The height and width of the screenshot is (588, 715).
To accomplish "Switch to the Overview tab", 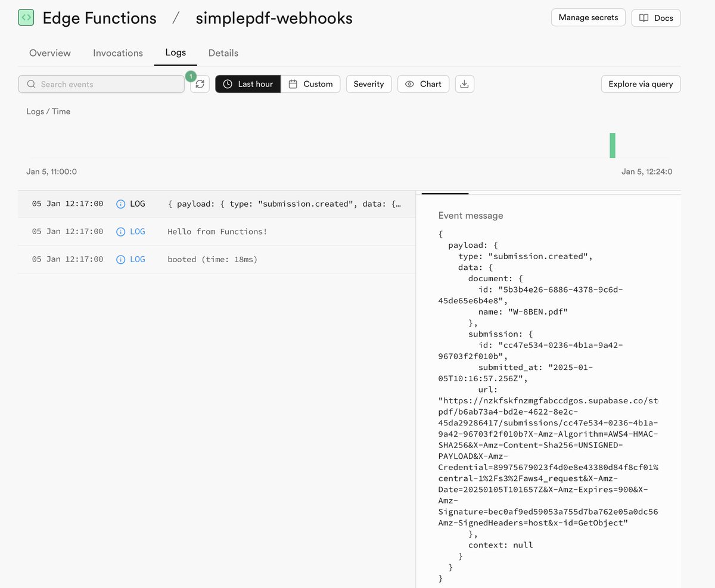I will (x=50, y=53).
